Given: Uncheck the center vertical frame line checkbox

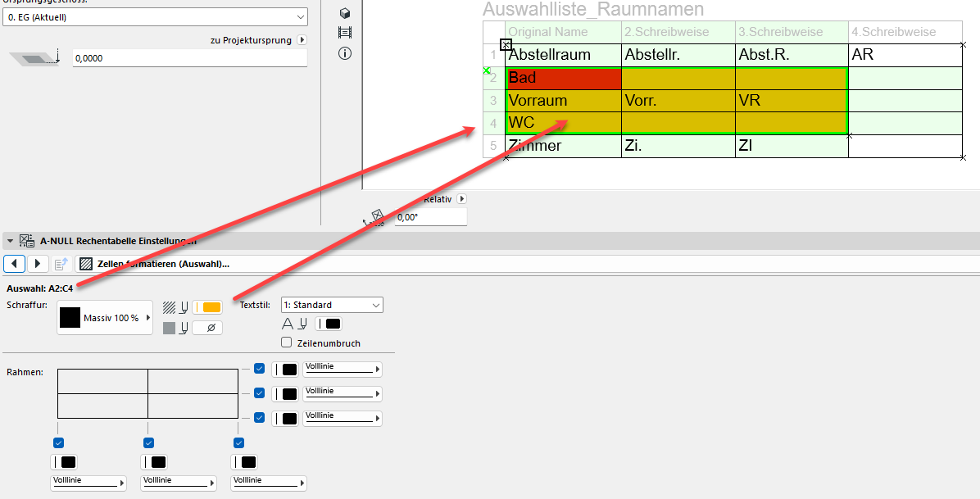Looking at the screenshot, I should pos(149,442).
